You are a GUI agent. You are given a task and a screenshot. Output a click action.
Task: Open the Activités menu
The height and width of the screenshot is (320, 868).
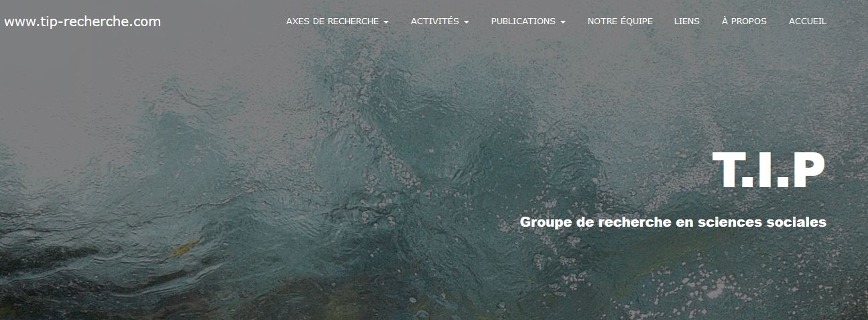(x=440, y=21)
